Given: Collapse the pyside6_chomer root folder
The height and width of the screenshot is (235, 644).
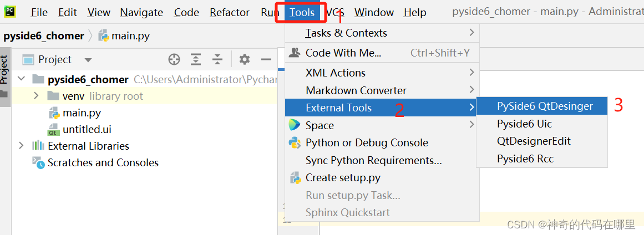Looking at the screenshot, I should (21, 79).
